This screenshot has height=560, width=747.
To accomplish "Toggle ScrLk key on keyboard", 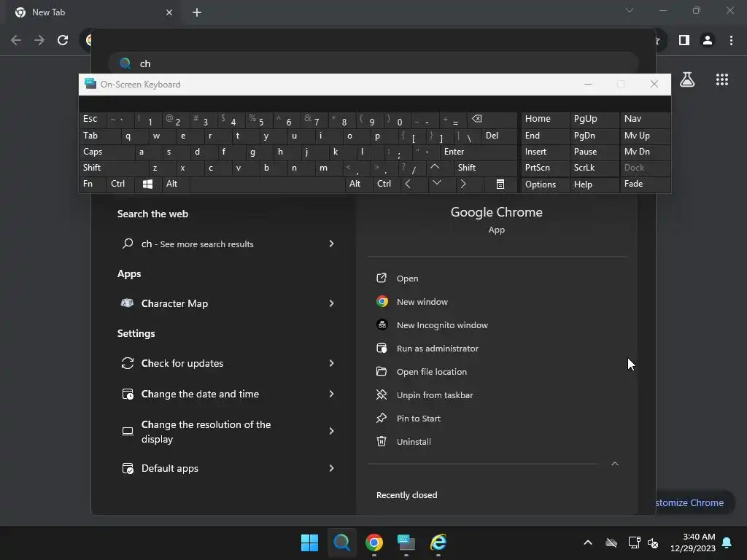I will (594, 168).
